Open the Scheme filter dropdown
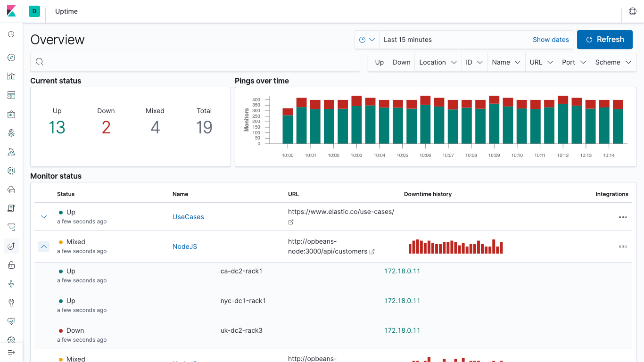Image resolution: width=644 pixels, height=362 pixels. point(613,62)
